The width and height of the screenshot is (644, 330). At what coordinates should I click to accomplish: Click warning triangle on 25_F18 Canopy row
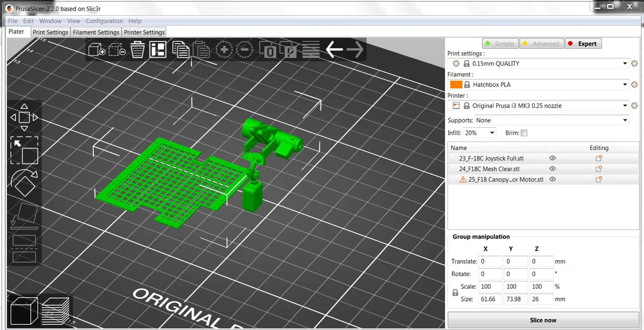click(463, 180)
